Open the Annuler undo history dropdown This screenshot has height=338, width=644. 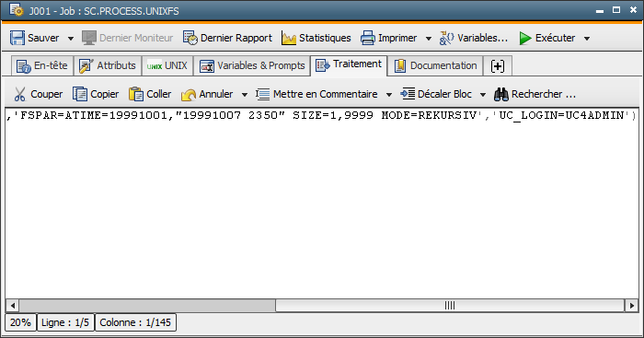point(245,95)
